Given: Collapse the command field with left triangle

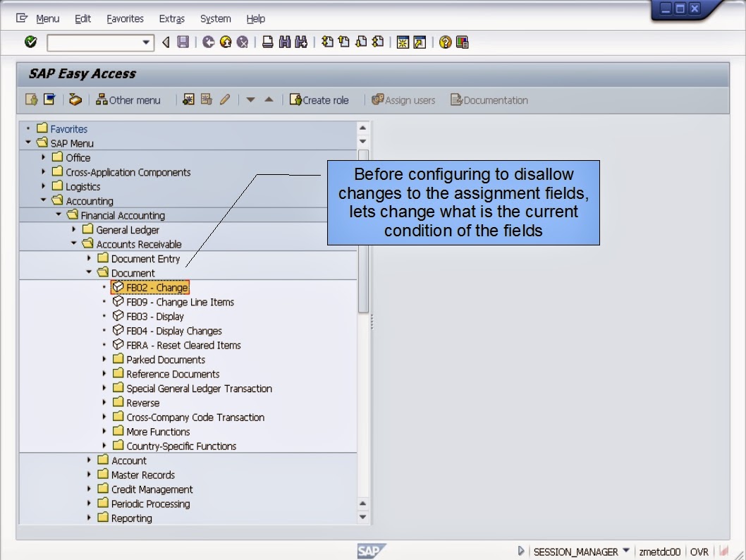Looking at the screenshot, I should (166, 42).
